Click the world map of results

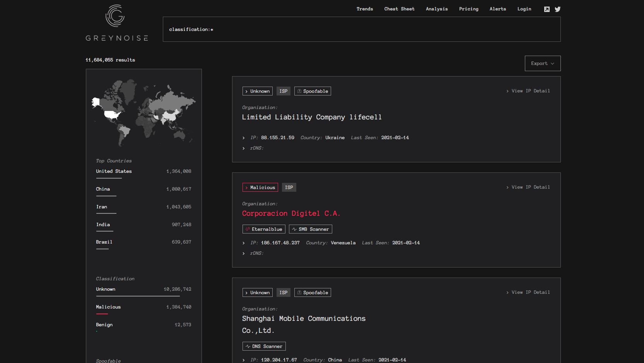coord(143,112)
